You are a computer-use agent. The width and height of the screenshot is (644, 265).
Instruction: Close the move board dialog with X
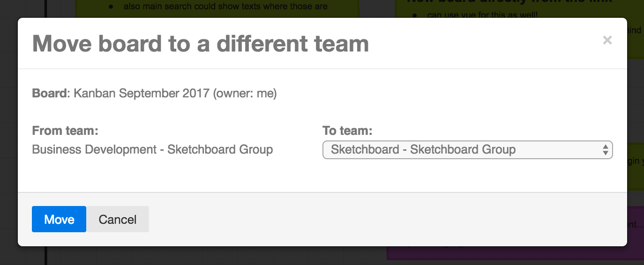pyautogui.click(x=607, y=40)
